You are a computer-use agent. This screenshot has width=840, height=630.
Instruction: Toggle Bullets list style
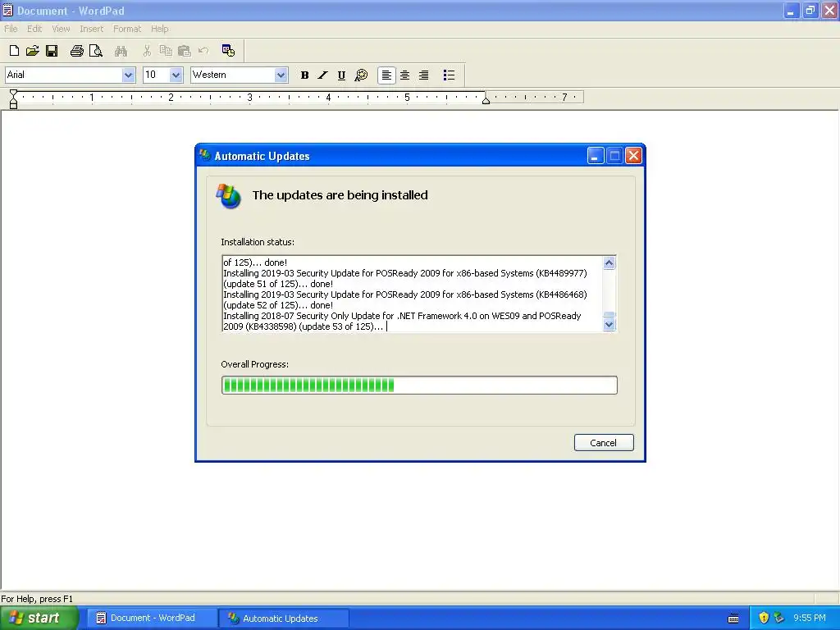point(449,75)
